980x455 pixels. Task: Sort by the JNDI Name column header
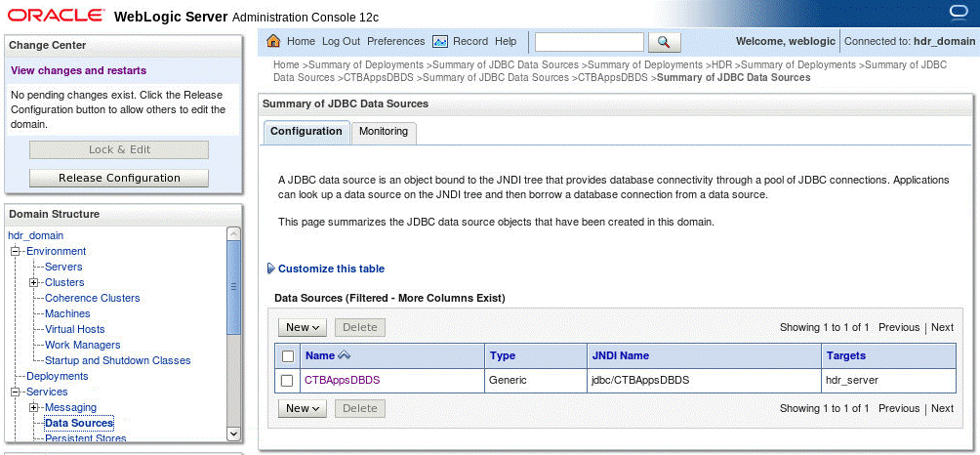click(620, 355)
